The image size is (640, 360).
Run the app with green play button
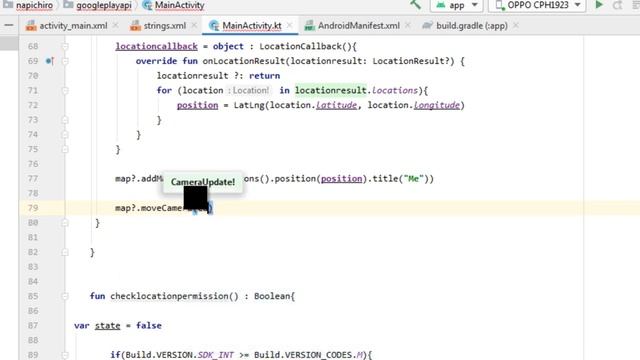599,5
